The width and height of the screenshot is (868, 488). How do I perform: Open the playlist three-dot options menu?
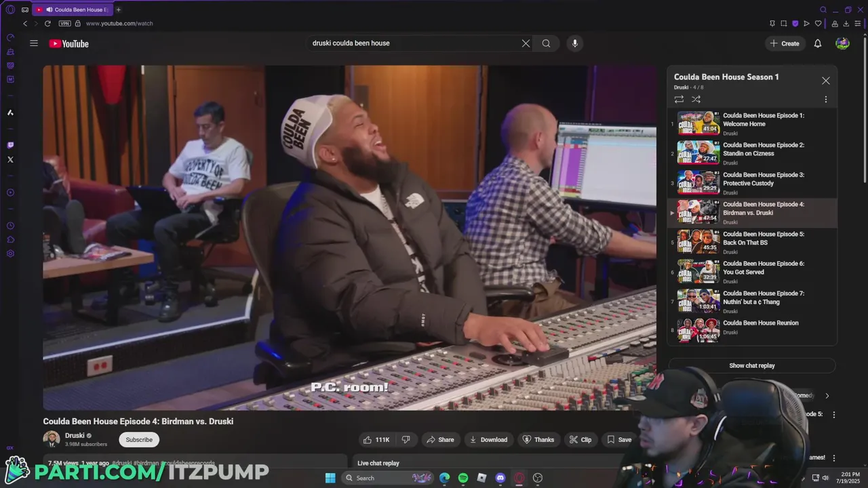pyautogui.click(x=825, y=100)
